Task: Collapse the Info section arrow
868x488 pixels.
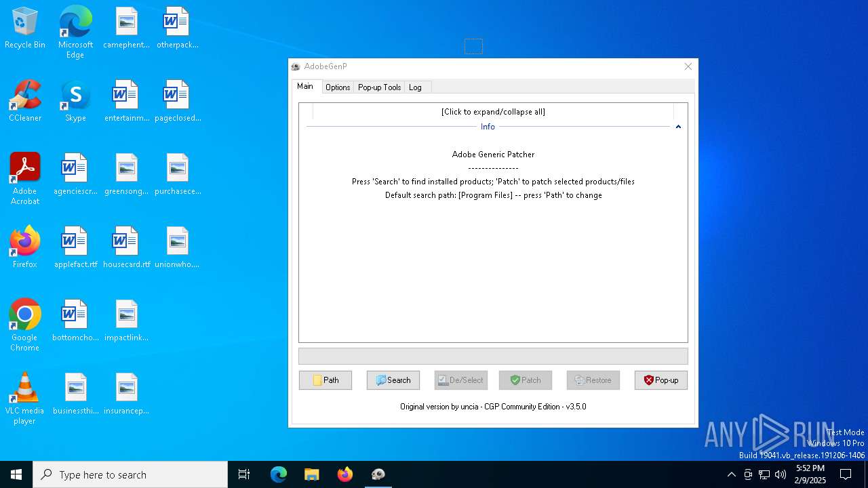Action: pyautogui.click(x=677, y=127)
